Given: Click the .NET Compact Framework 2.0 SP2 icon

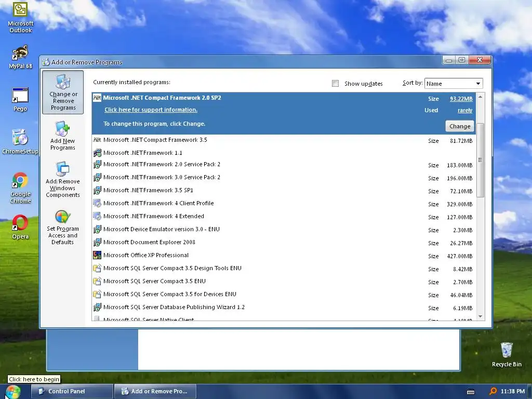Looking at the screenshot, I should 97,98.
